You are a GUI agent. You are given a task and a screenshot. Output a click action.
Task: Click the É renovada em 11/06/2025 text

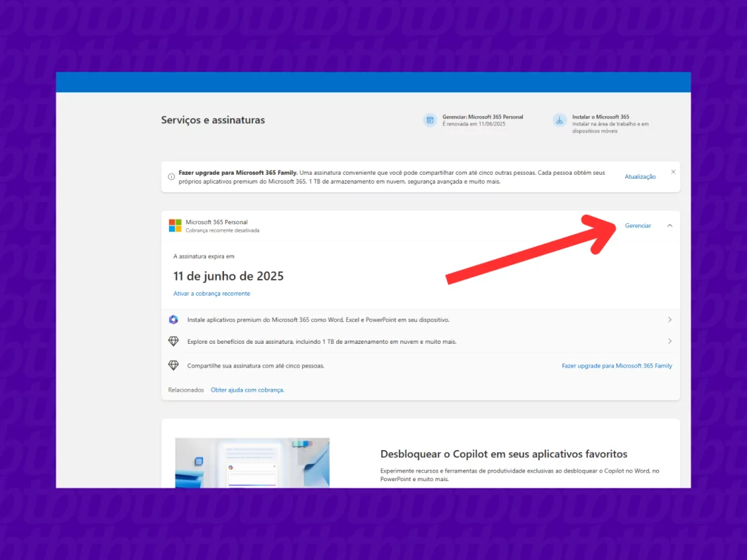pyautogui.click(x=474, y=124)
